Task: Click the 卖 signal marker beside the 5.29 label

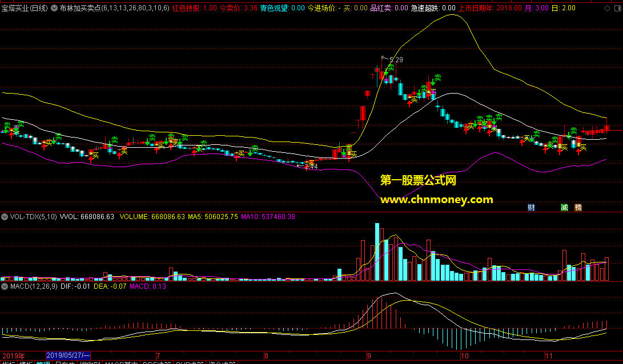Action: pyautogui.click(x=391, y=67)
